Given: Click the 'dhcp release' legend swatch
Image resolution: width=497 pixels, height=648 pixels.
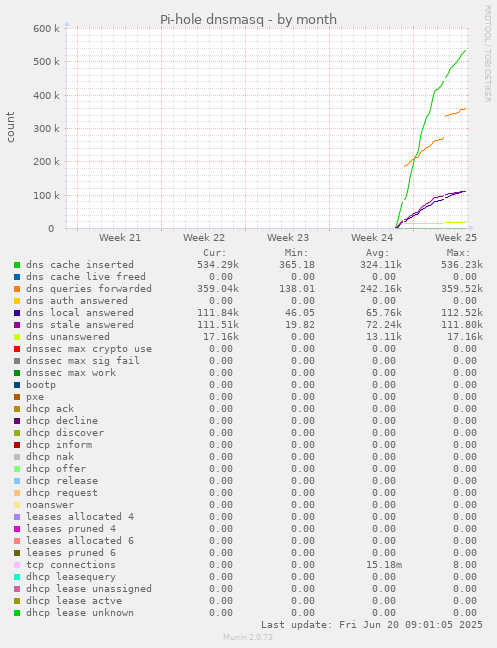Looking at the screenshot, I should click(17, 481).
